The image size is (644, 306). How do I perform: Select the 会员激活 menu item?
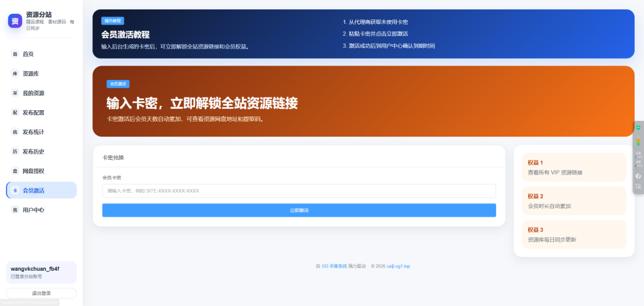pyautogui.click(x=42, y=190)
